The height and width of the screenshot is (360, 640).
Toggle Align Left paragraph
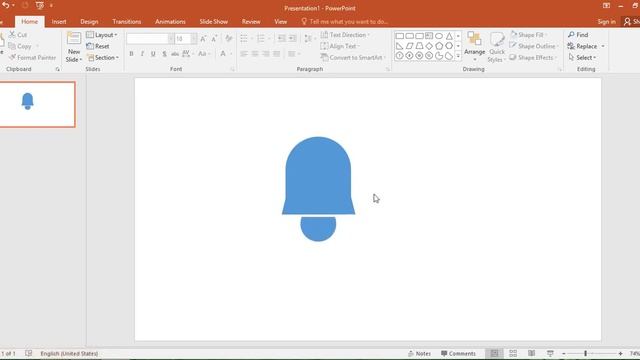coord(244,54)
